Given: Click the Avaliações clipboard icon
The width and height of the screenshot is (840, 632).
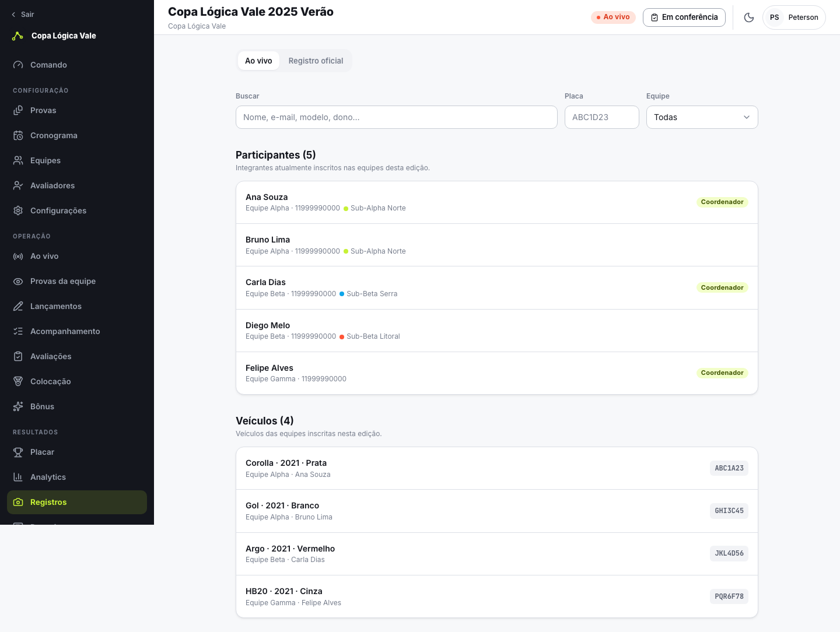Looking at the screenshot, I should [x=18, y=356].
